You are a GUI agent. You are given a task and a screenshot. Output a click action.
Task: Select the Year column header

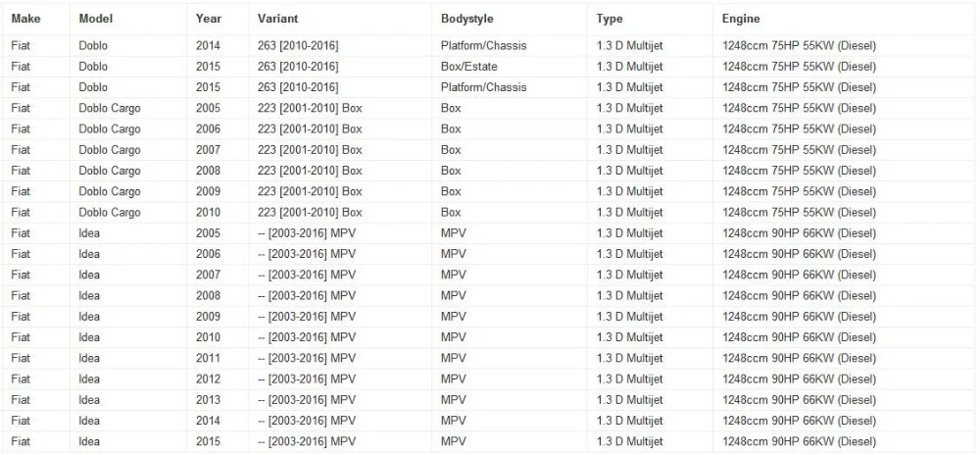(x=208, y=19)
